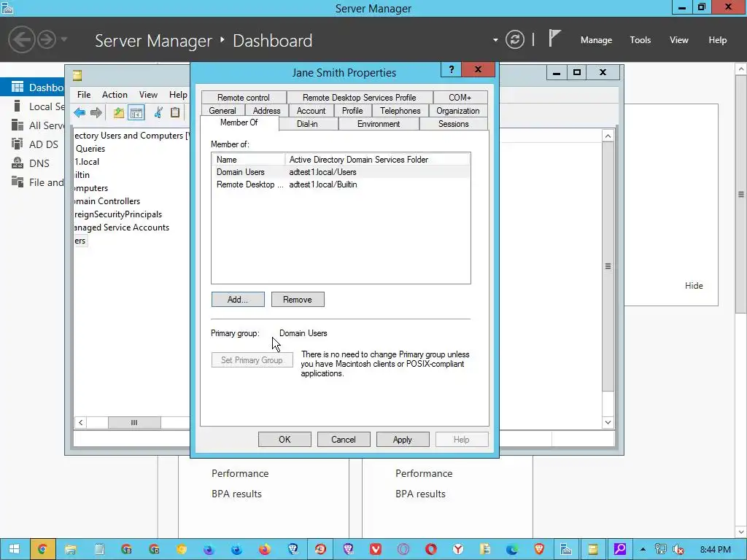This screenshot has height=560, width=747.
Task: Open the Manage menu in Server Manager
Action: pyautogui.click(x=596, y=40)
